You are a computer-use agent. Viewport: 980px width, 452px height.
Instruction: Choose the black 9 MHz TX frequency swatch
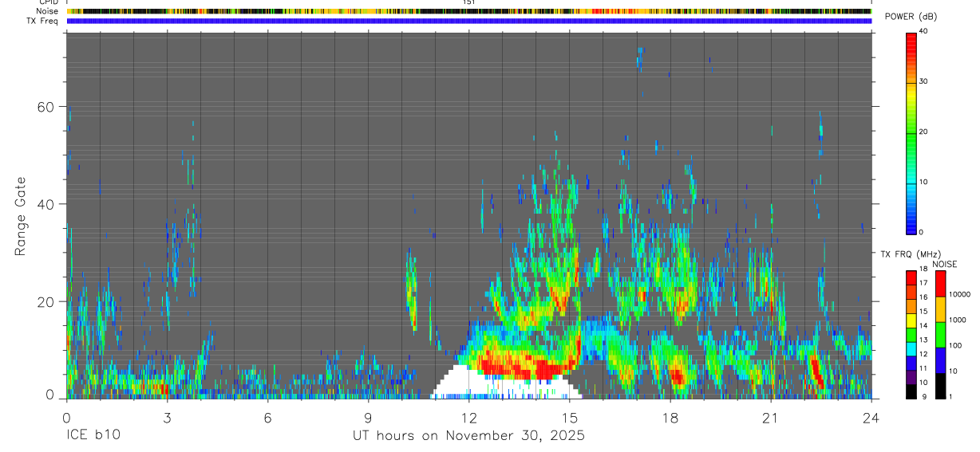click(x=911, y=390)
